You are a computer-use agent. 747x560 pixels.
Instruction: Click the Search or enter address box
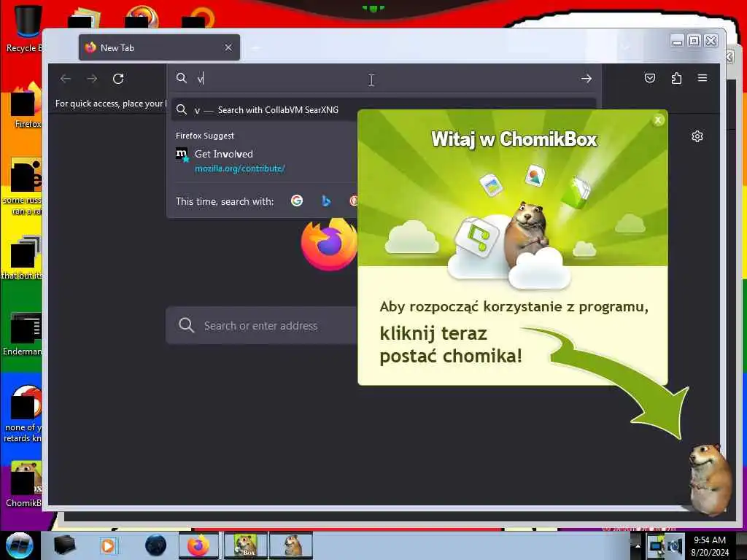[x=261, y=326]
